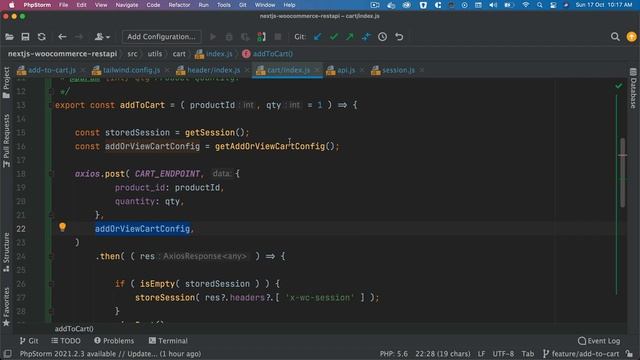Open the Refactor menu
The image size is (640, 360).
pos(179,5)
